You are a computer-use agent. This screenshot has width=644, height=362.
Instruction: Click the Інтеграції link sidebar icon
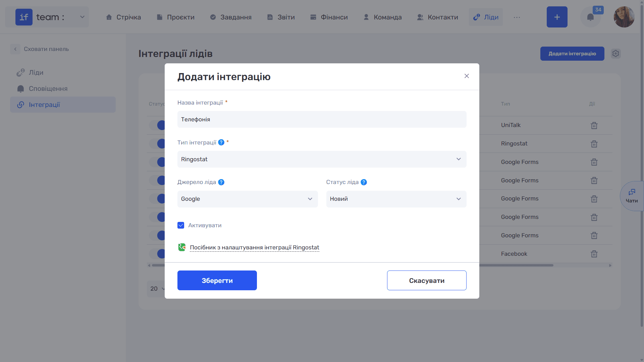[x=20, y=105]
